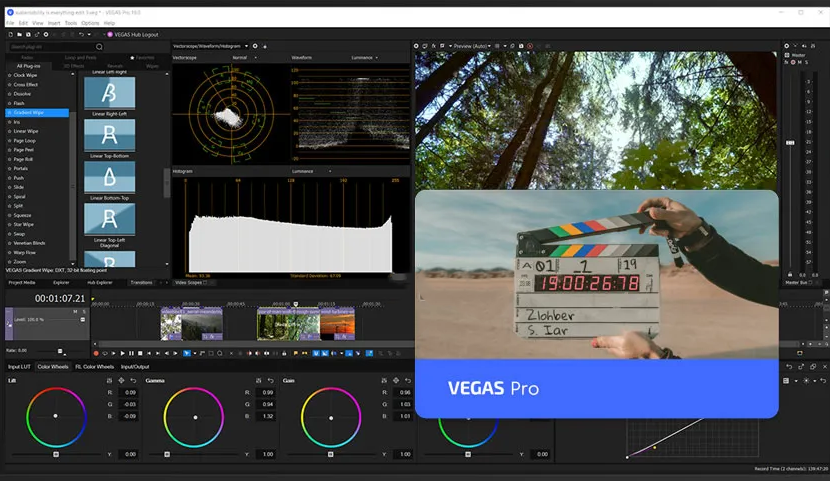Select the Linear Top-Bottom transition preset

[x=110, y=135]
